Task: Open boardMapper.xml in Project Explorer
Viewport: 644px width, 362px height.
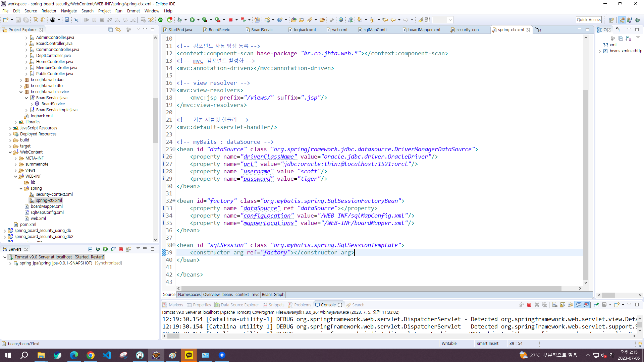Action: [47, 206]
